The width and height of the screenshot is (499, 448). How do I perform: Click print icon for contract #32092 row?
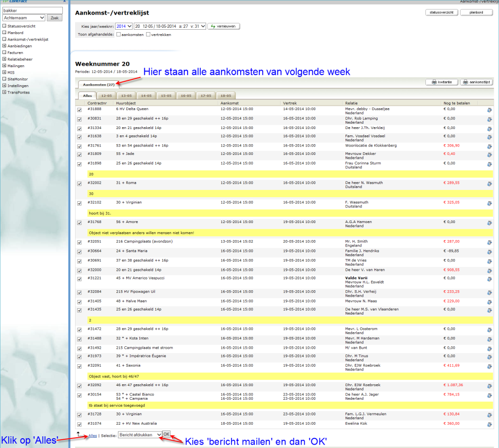(489, 386)
